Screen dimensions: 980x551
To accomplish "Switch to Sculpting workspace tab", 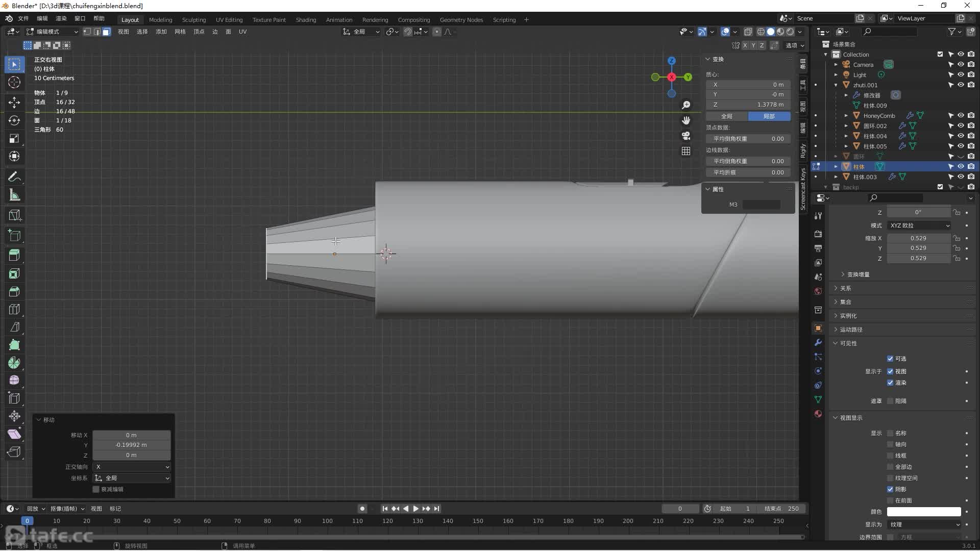I will tap(194, 20).
